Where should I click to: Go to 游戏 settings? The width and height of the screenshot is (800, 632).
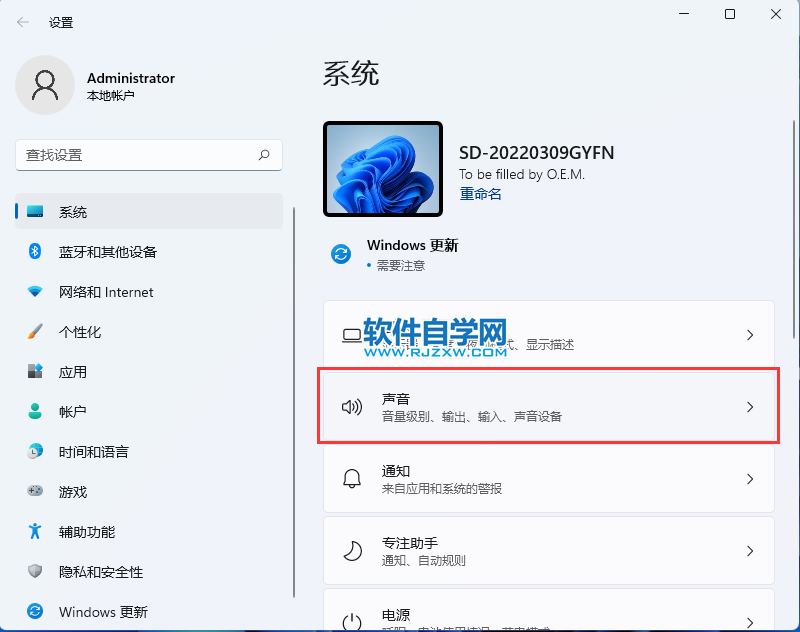pos(148,491)
